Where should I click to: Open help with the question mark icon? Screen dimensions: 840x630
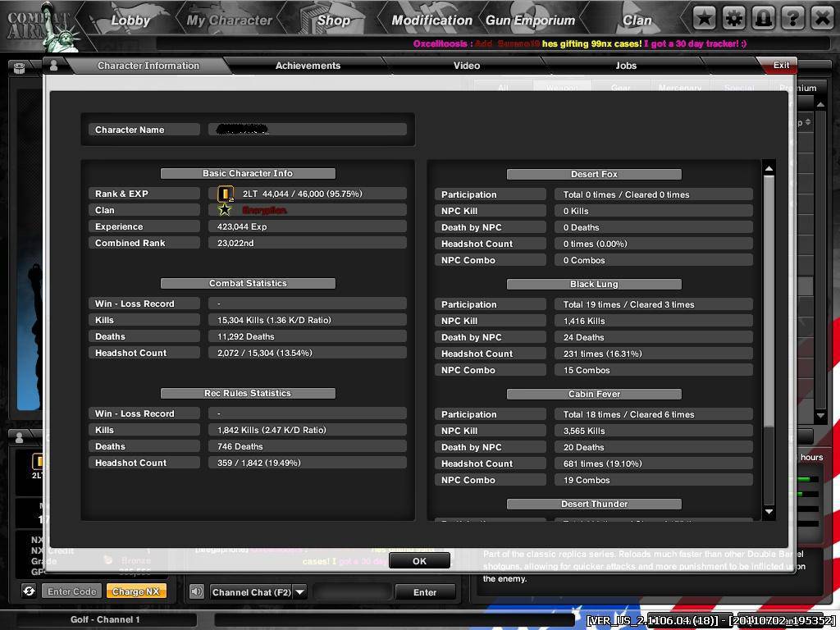(x=792, y=19)
